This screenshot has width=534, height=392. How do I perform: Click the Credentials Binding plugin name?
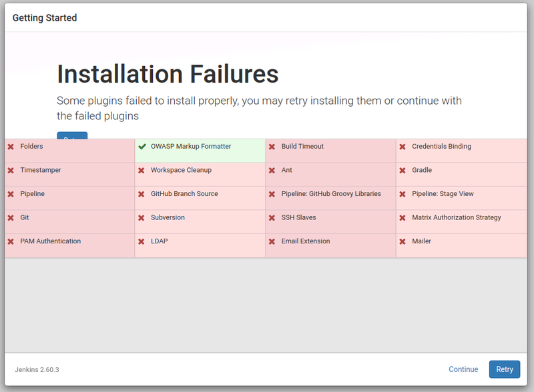(441, 146)
